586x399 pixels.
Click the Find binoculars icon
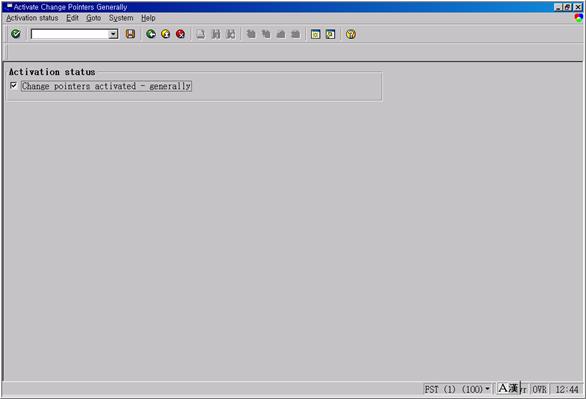[216, 34]
